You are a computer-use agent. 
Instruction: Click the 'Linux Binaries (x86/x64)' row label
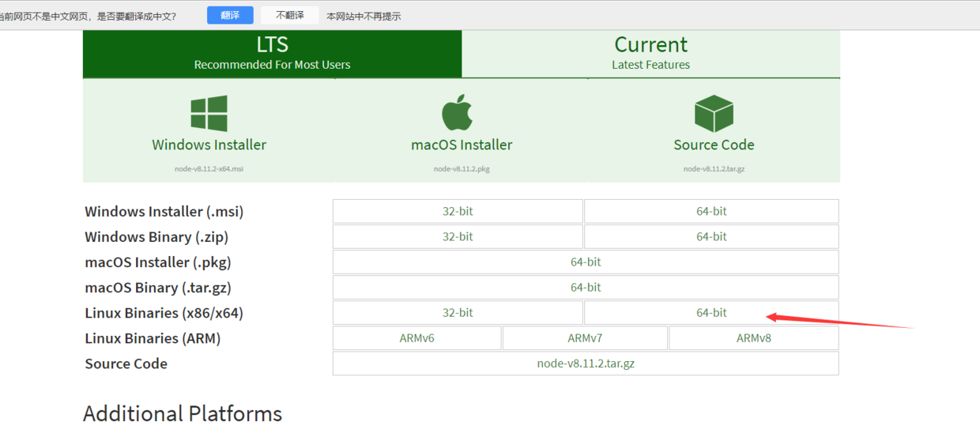tap(164, 313)
